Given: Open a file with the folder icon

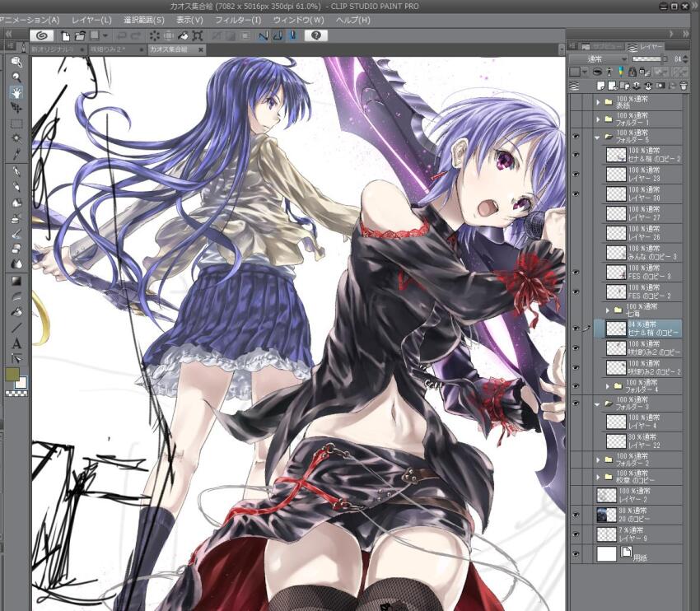Looking at the screenshot, I should point(80,35).
